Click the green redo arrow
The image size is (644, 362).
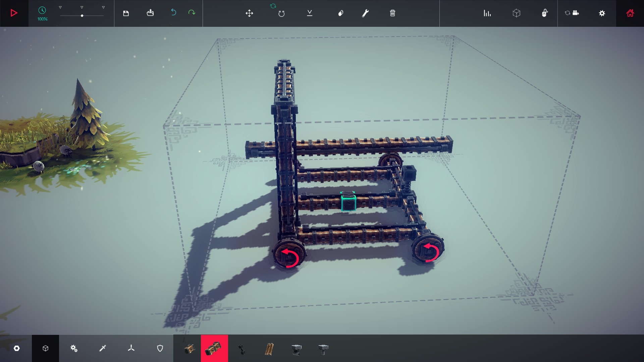click(x=192, y=13)
